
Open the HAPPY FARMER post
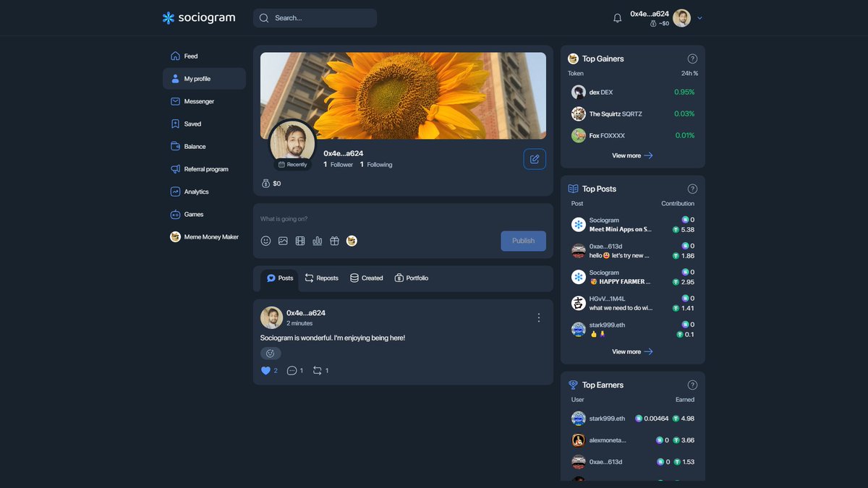tap(633, 277)
